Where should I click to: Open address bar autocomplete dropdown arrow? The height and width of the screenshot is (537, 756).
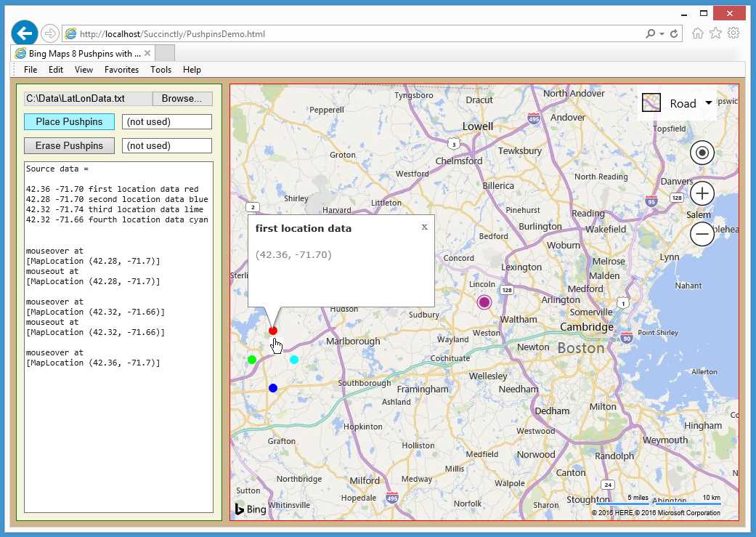click(662, 33)
